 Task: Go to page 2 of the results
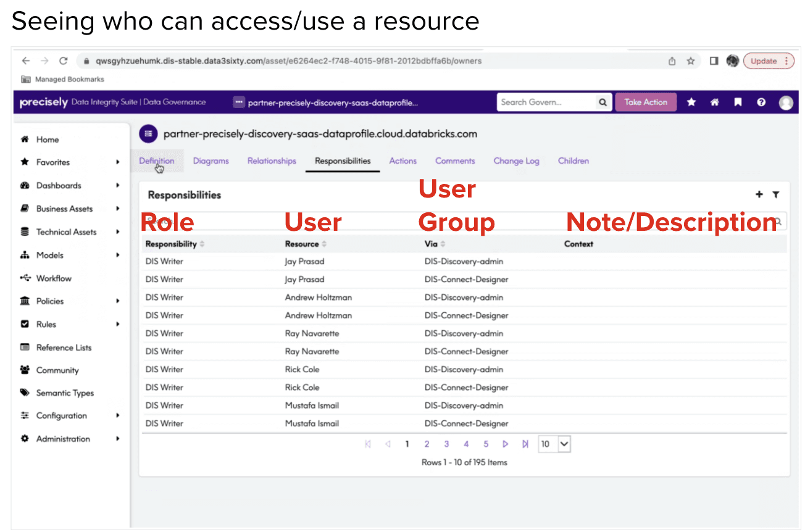point(427,444)
